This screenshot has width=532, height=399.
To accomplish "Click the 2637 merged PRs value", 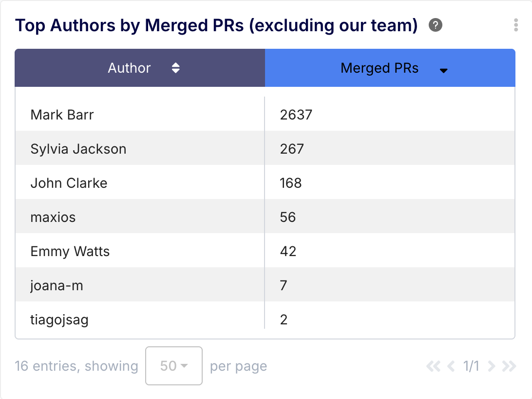I will click(x=296, y=115).
